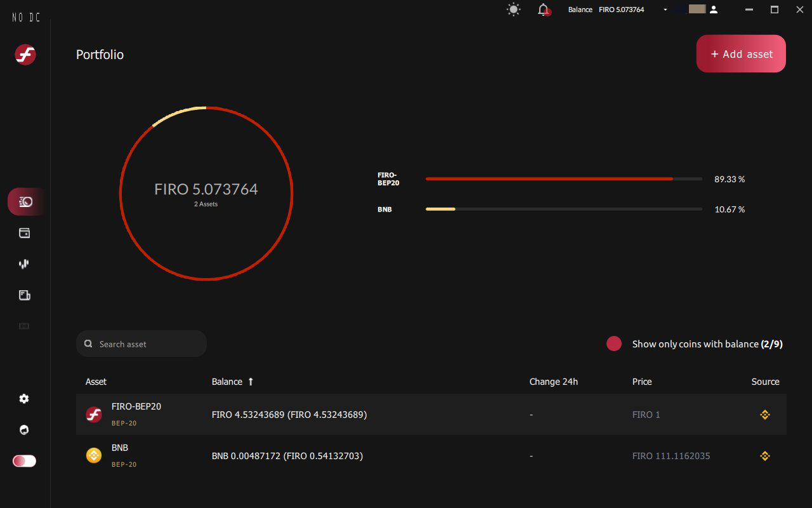Click the Balance sort arrow
812x508 pixels.
tap(251, 382)
